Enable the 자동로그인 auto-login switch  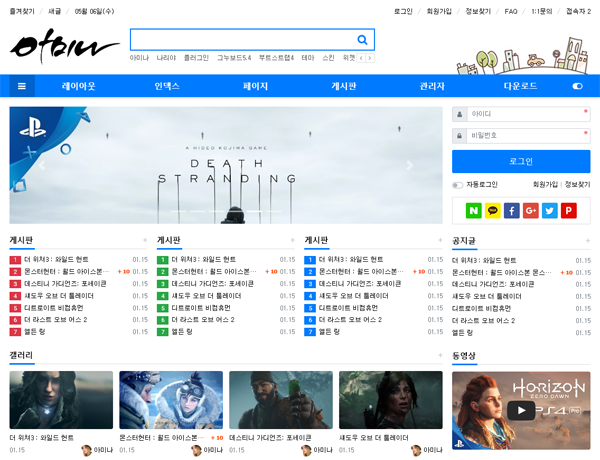pos(457,185)
